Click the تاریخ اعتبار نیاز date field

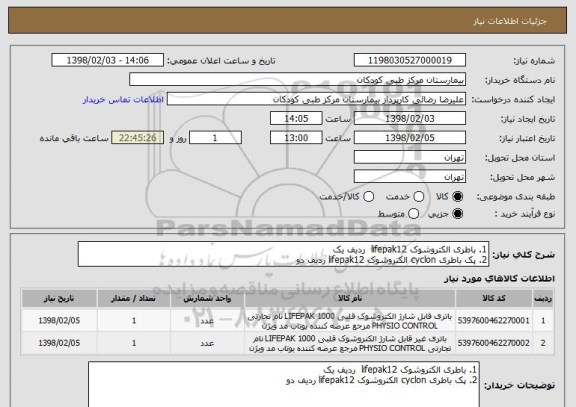[410, 138]
